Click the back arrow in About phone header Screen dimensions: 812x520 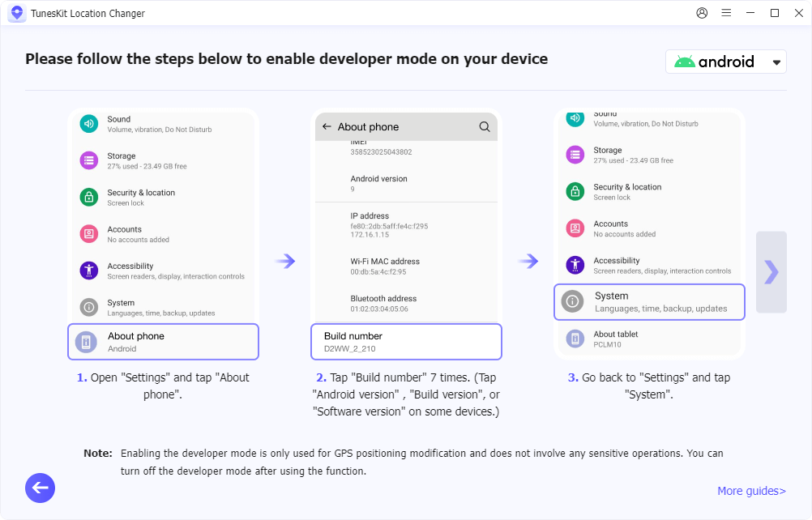(327, 127)
